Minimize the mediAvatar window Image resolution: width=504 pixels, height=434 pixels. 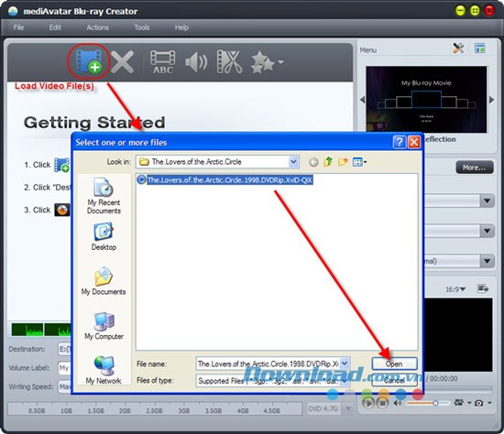[460, 11]
